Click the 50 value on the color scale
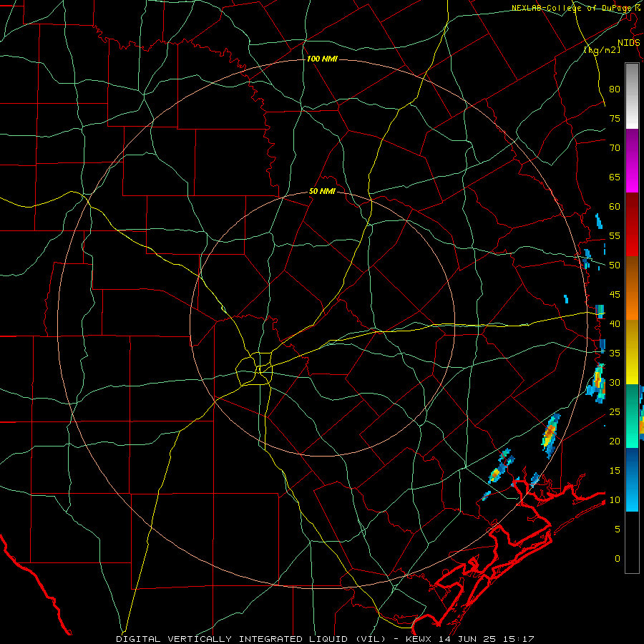The width and height of the screenshot is (644, 644). 615,265
